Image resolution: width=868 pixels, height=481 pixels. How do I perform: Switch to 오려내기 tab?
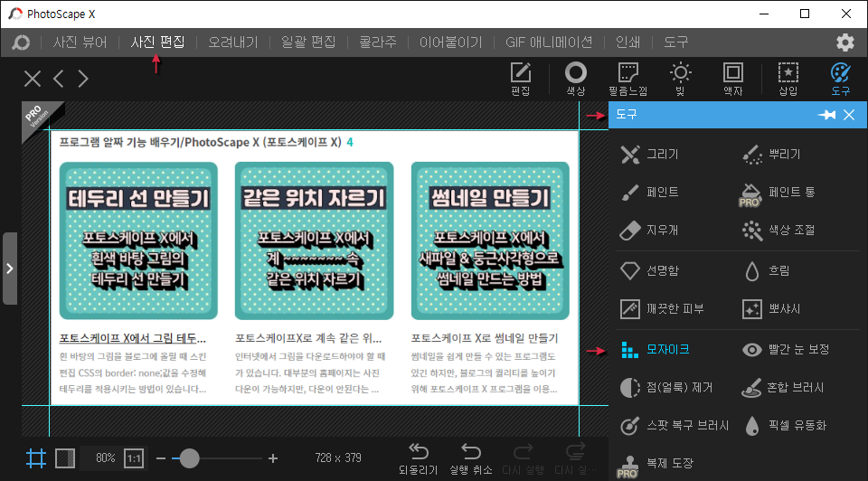(233, 42)
